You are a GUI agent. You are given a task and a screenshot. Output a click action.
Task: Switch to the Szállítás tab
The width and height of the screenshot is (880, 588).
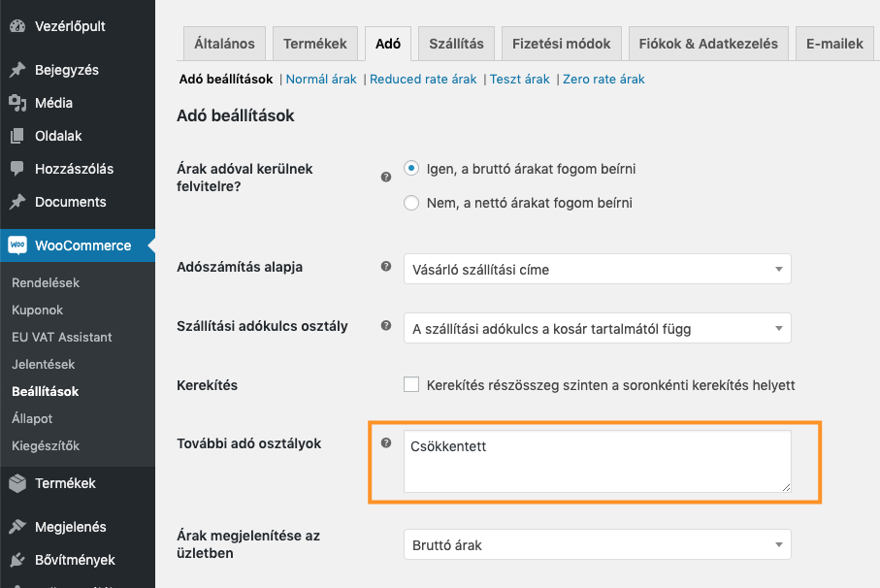click(x=458, y=44)
